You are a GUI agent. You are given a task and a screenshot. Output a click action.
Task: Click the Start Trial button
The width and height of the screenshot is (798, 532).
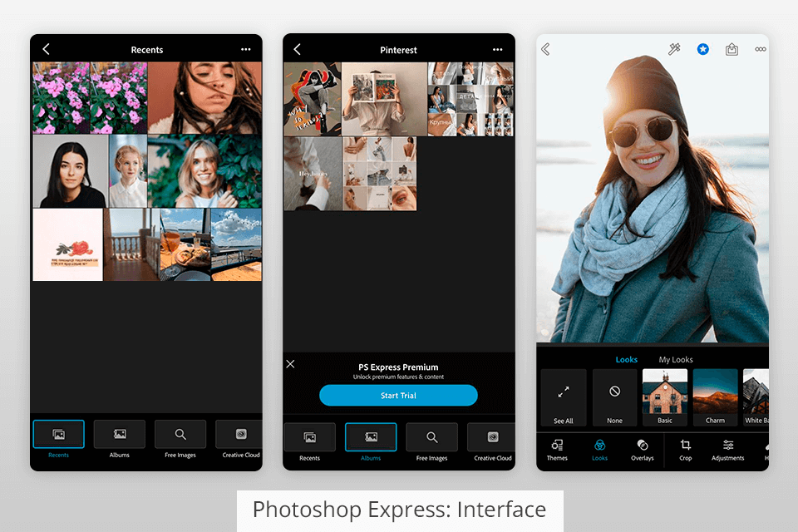398,395
